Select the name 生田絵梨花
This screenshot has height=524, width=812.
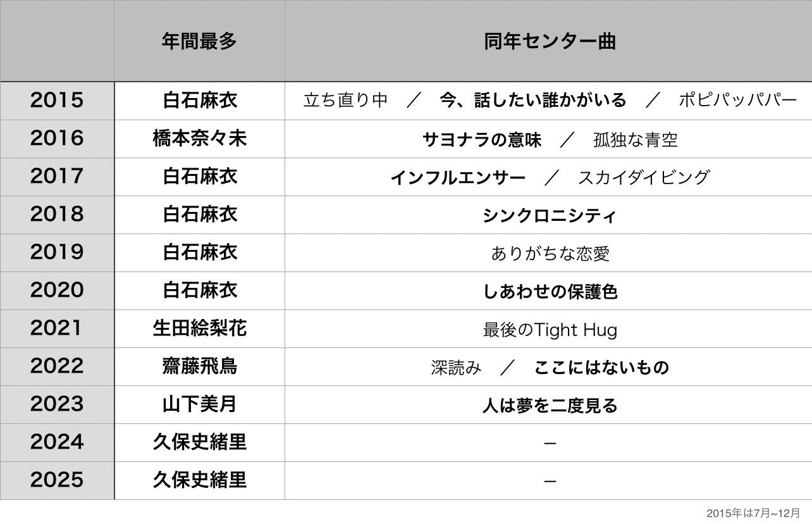pyautogui.click(x=199, y=328)
